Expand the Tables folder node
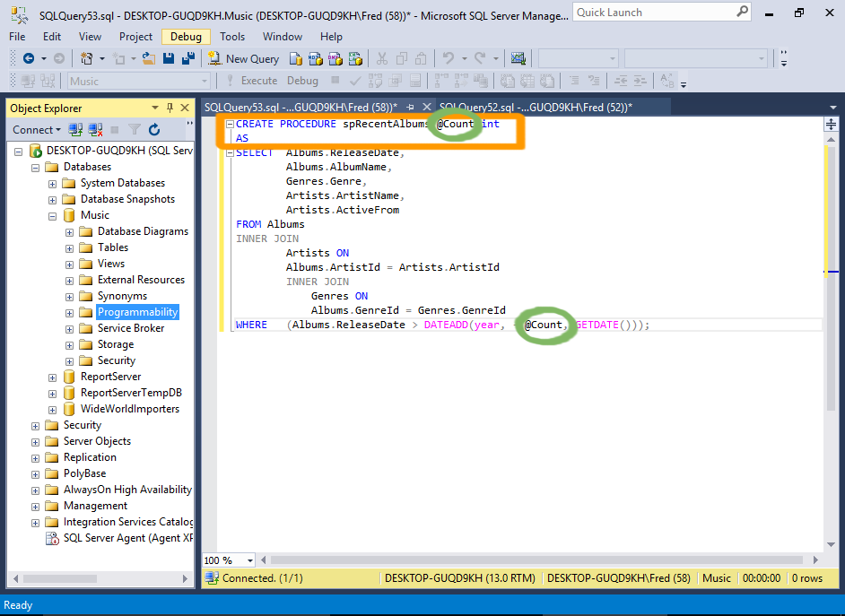 point(69,247)
